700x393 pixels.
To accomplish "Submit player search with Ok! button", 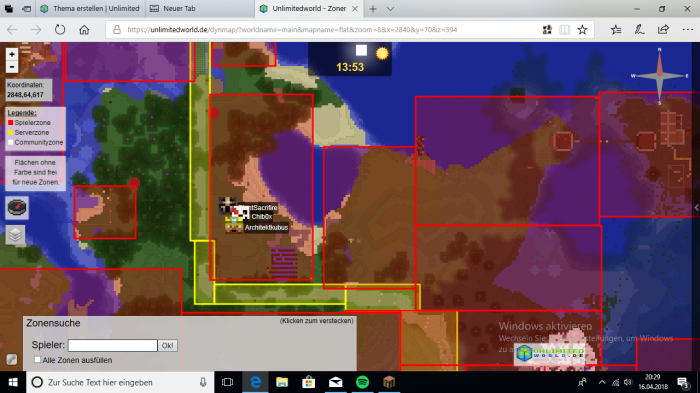I will point(167,345).
